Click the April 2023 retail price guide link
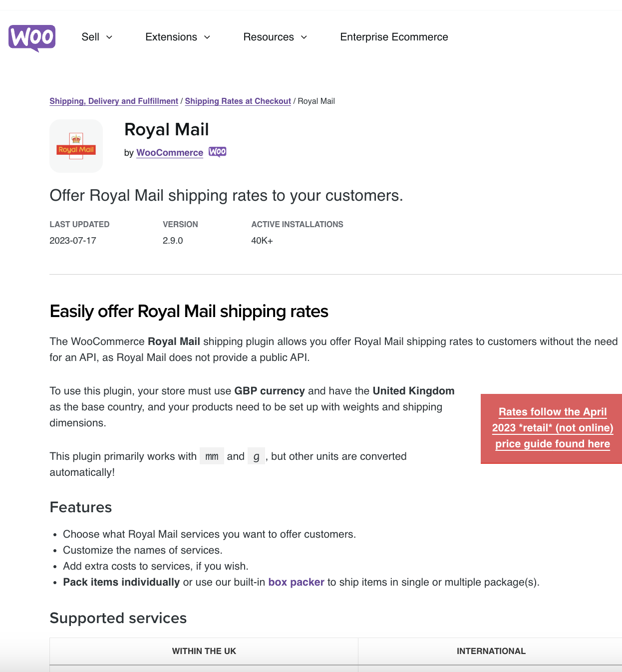The image size is (622, 672). pos(552,428)
